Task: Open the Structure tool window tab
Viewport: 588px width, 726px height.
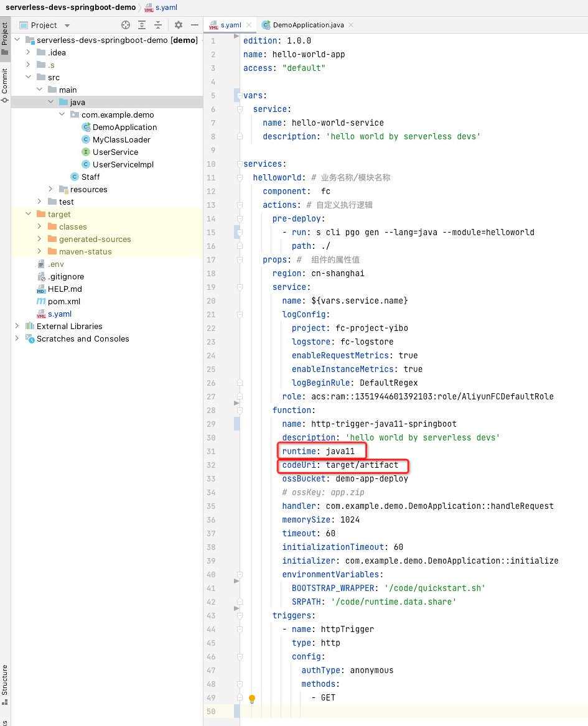Action: tap(5, 681)
